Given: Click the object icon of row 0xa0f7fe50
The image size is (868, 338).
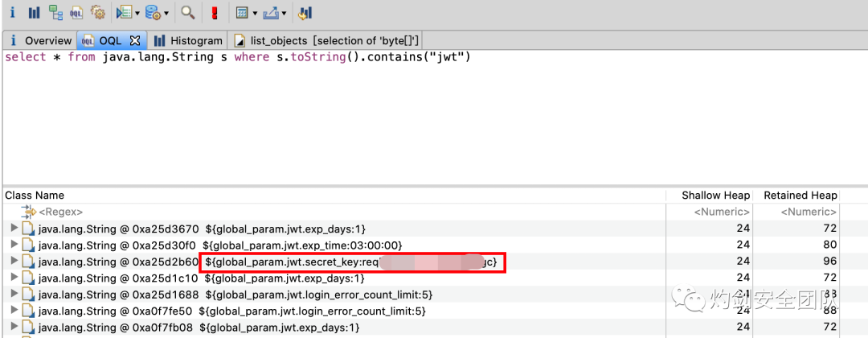Looking at the screenshot, I should [28, 311].
